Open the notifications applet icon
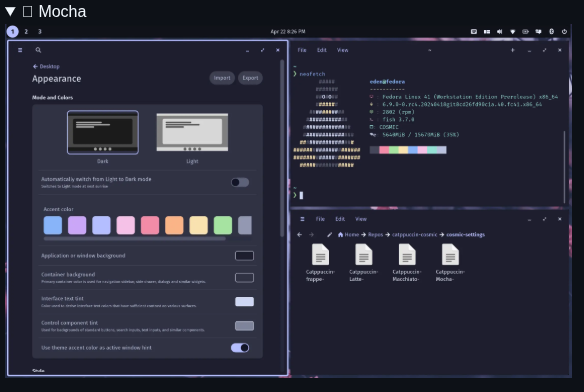The image size is (584, 392). coord(539,32)
